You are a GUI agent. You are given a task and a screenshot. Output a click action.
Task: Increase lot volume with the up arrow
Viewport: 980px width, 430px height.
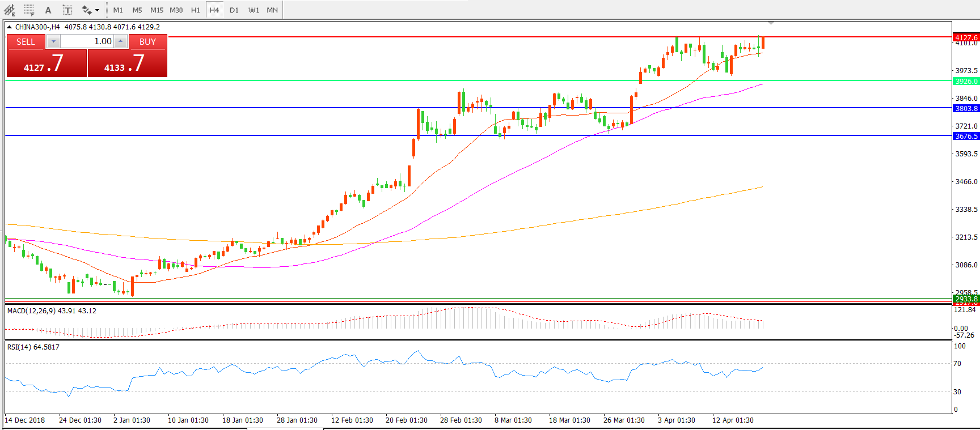[120, 41]
